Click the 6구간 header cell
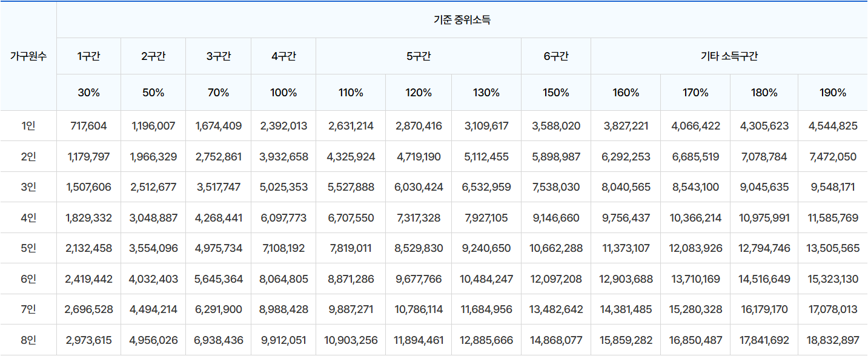The height and width of the screenshot is (356, 868). point(556,56)
